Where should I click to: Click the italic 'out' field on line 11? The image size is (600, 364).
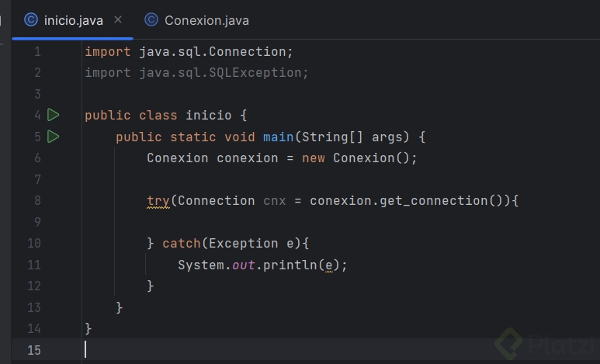244,265
